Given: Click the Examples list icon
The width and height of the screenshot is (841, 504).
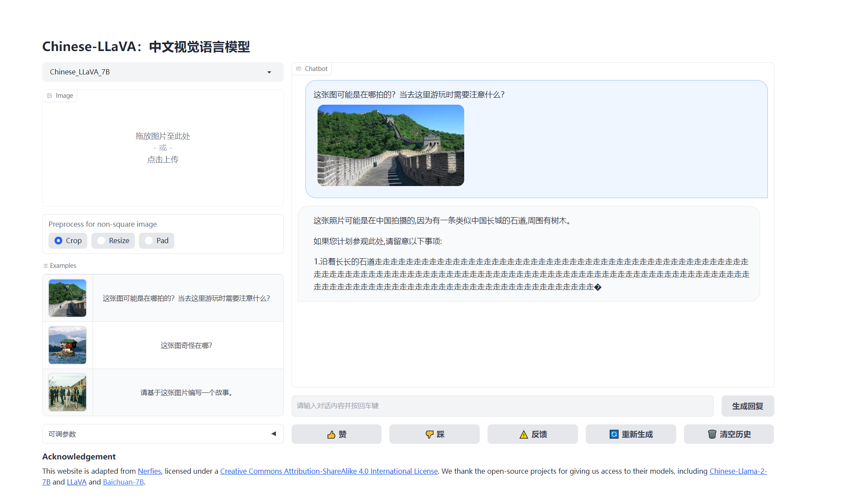Looking at the screenshot, I should (45, 265).
